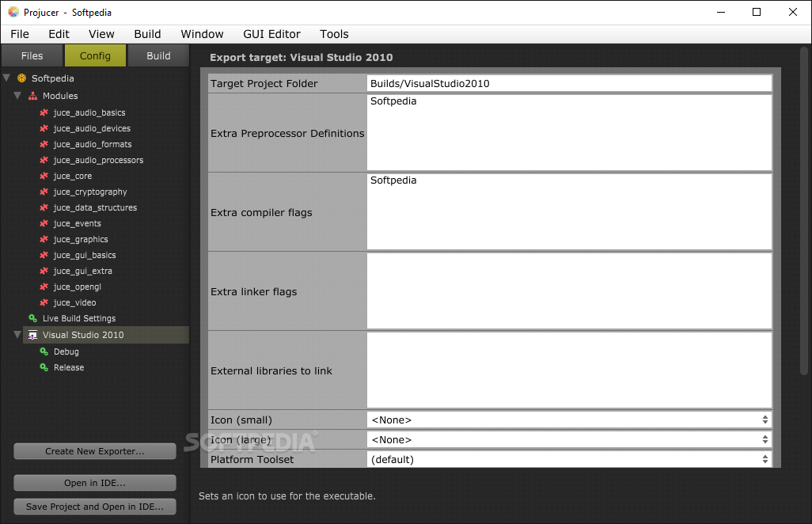Switch to the Config tab
This screenshot has width=812, height=524.
click(95, 55)
